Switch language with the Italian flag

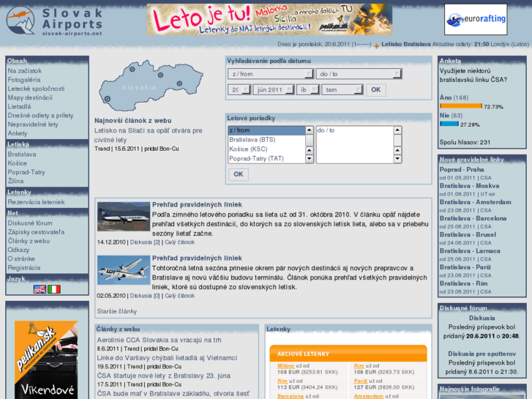coord(54,289)
